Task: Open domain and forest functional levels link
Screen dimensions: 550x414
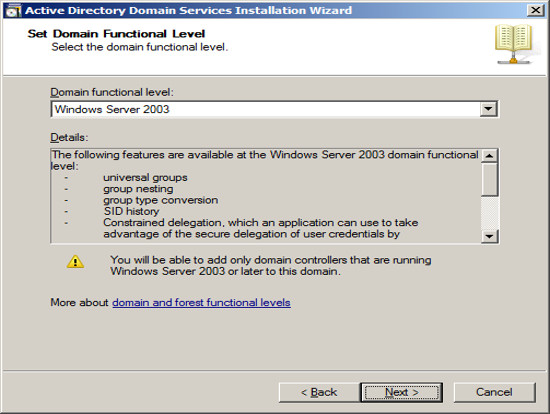Action: [201, 302]
